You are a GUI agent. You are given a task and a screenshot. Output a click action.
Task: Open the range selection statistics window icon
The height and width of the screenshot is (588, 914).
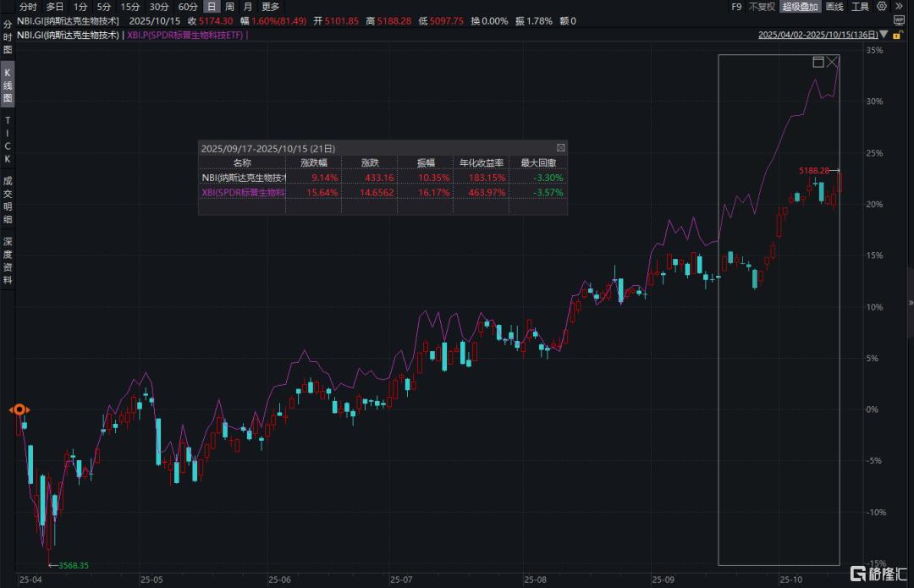click(x=818, y=62)
